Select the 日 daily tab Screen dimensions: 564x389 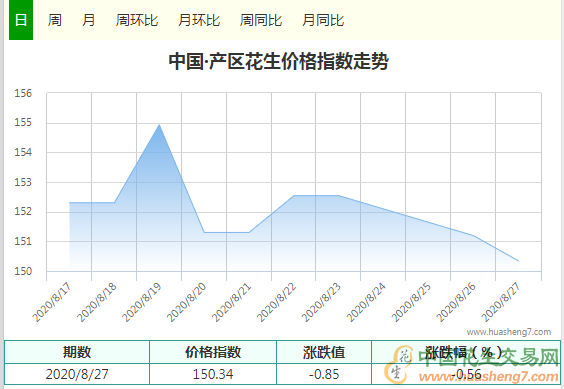(x=21, y=20)
